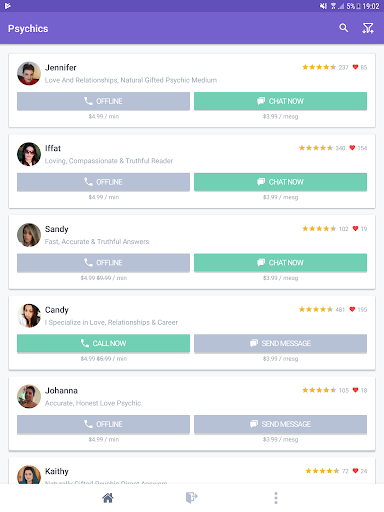
Task: Tap Kaithy's heart favorite icon
Action: click(355, 471)
